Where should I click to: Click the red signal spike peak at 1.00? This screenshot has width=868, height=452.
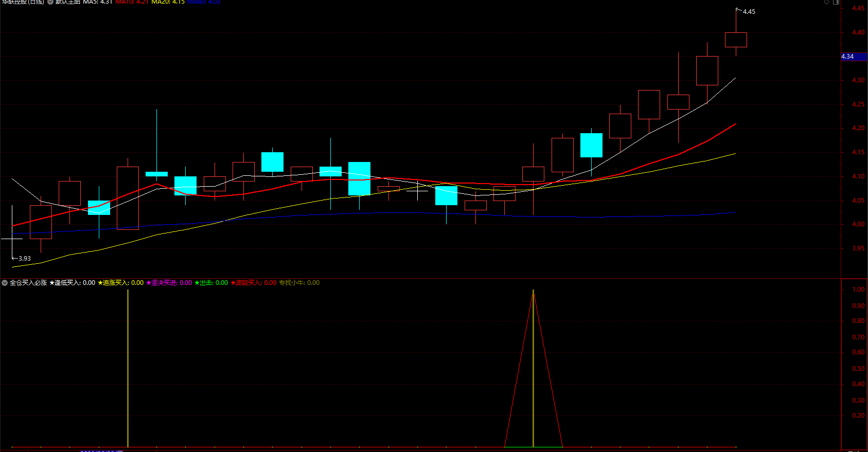[534, 291]
